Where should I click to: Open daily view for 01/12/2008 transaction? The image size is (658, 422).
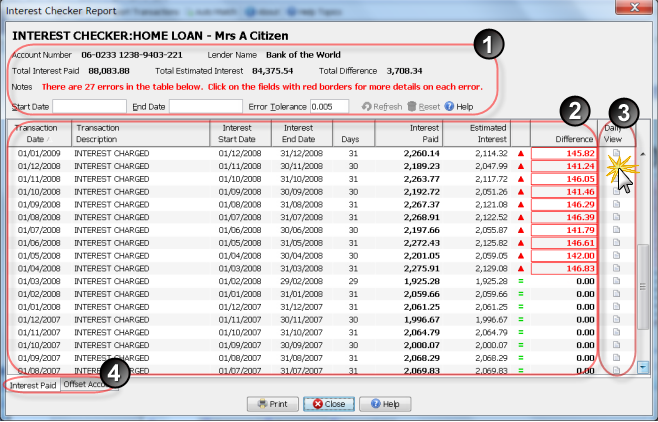[616, 165]
